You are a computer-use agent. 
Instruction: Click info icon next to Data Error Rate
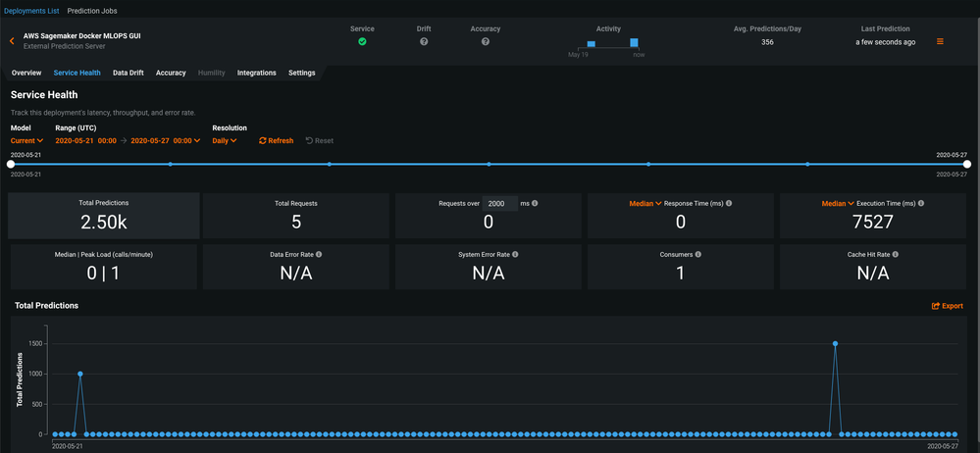[x=320, y=254]
